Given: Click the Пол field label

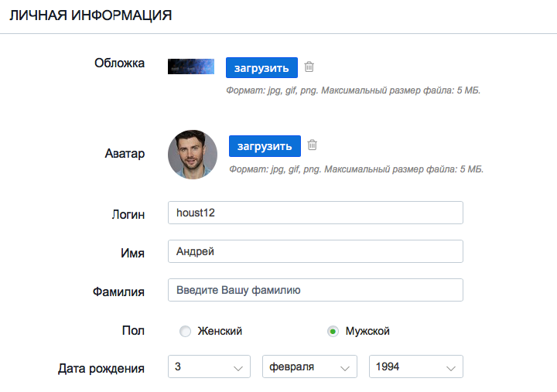Looking at the screenshot, I should point(133,330).
